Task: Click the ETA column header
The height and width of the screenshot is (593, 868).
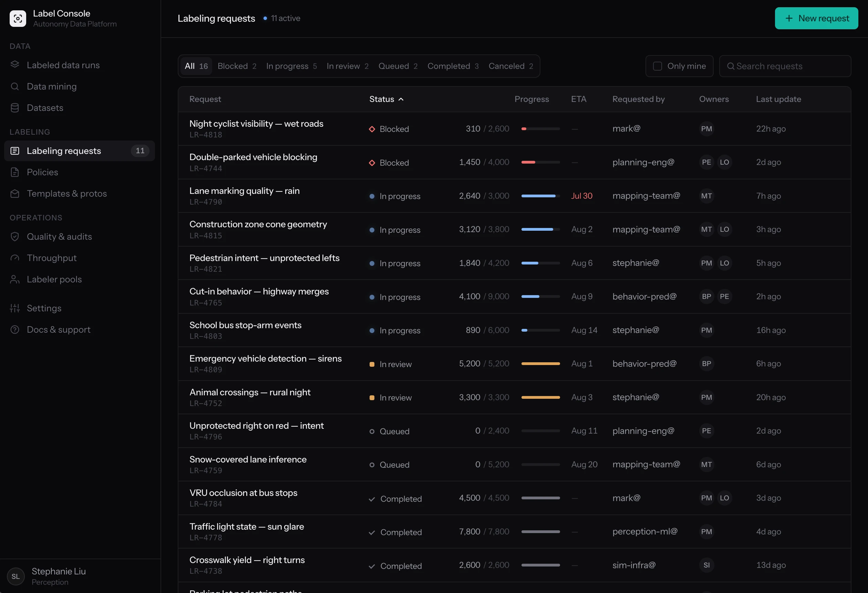Action: pyautogui.click(x=579, y=99)
